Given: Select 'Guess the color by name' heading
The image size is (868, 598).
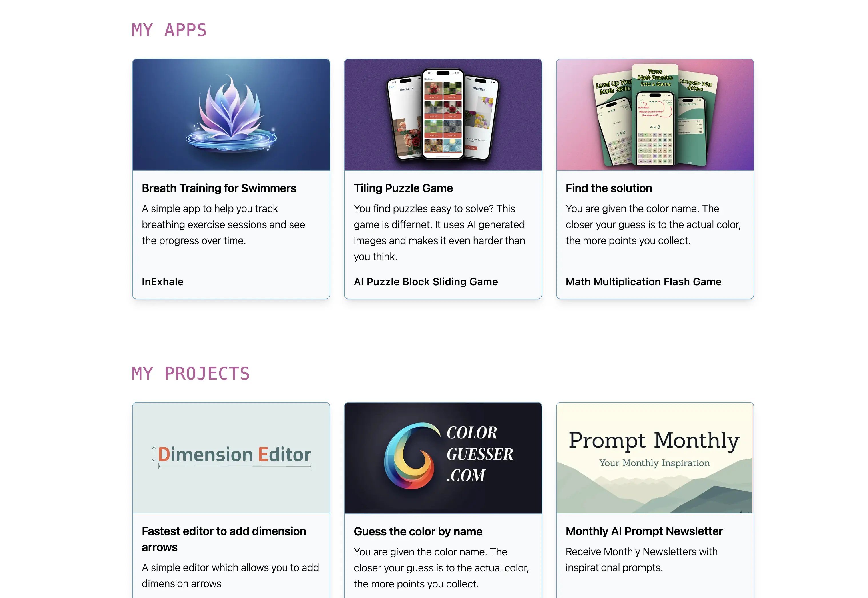Looking at the screenshot, I should (417, 531).
